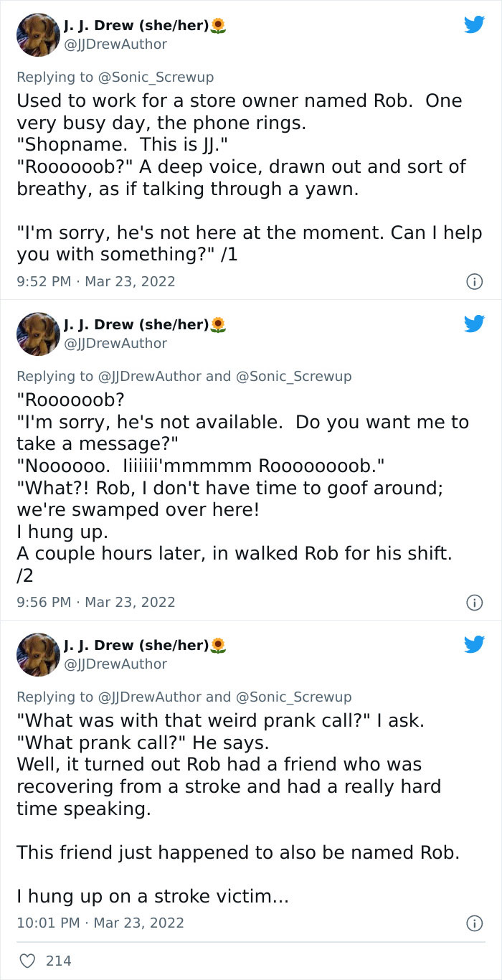
Task: Click the Twitter bird icon on the third tweet
Action: pyautogui.click(x=474, y=646)
